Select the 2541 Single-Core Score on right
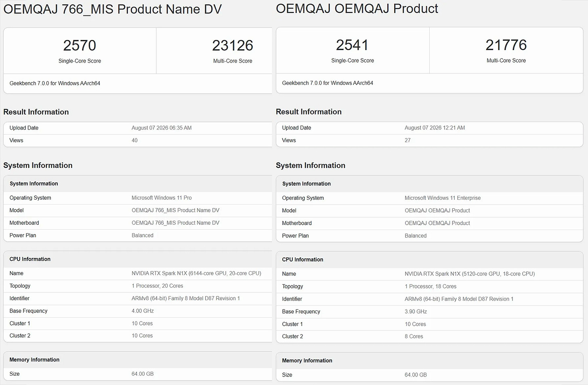This screenshot has height=385, width=588. tap(352, 45)
